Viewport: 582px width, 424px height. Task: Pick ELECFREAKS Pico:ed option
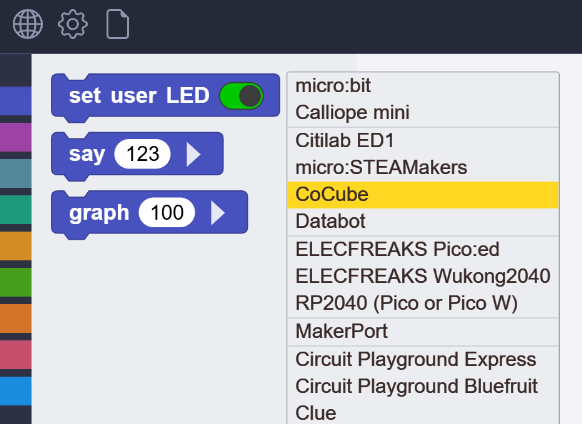423,249
